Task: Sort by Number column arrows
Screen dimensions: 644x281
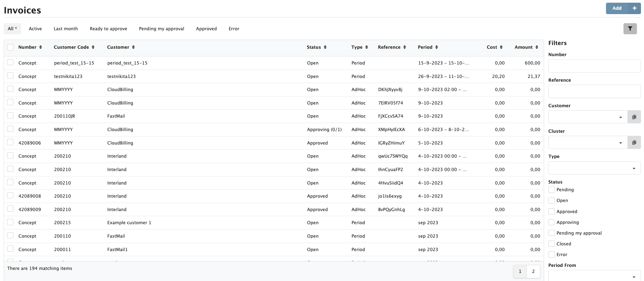Action: (x=40, y=47)
